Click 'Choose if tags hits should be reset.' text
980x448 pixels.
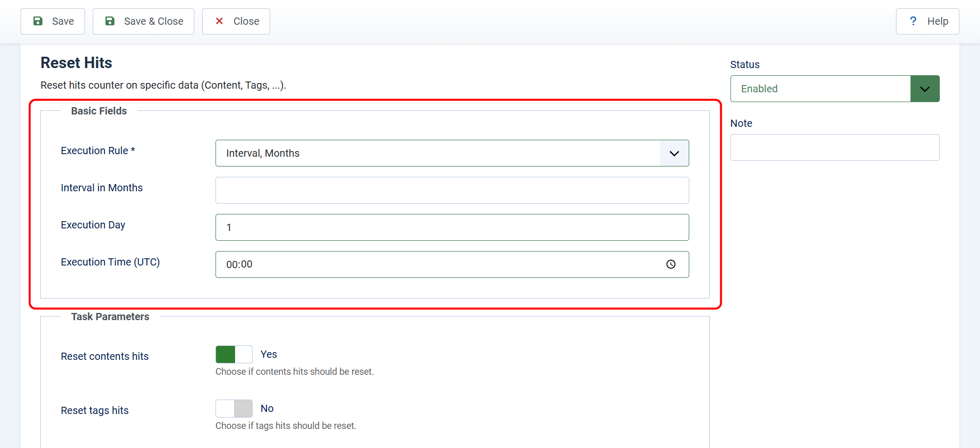tap(286, 426)
